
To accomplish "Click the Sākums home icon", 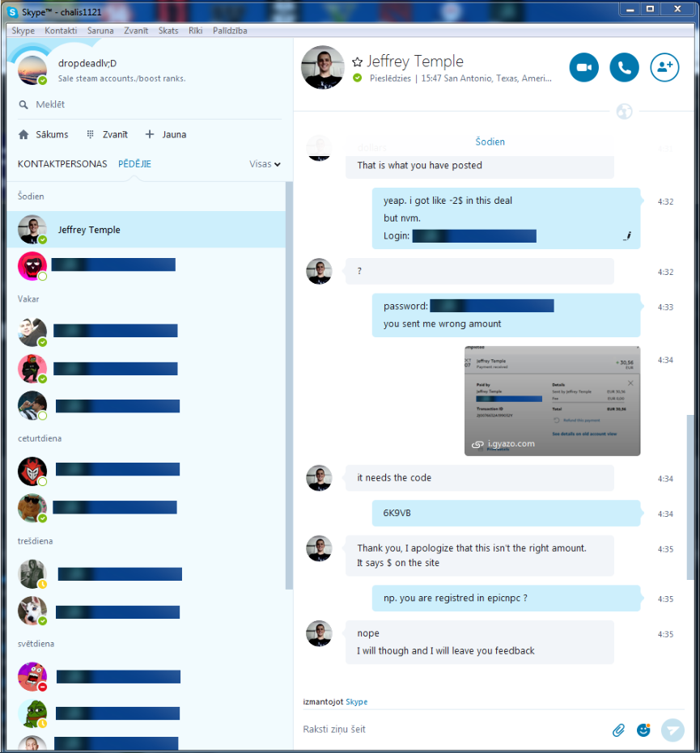I will 23,134.
